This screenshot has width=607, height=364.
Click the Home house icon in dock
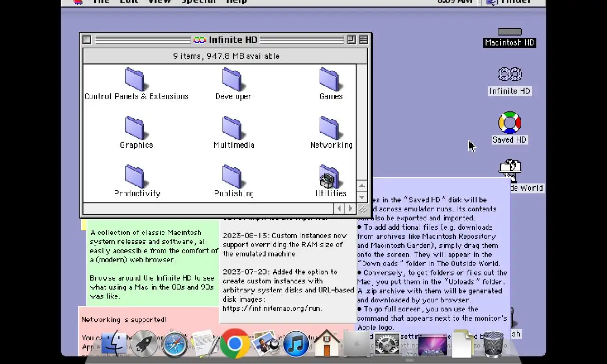[327, 343]
